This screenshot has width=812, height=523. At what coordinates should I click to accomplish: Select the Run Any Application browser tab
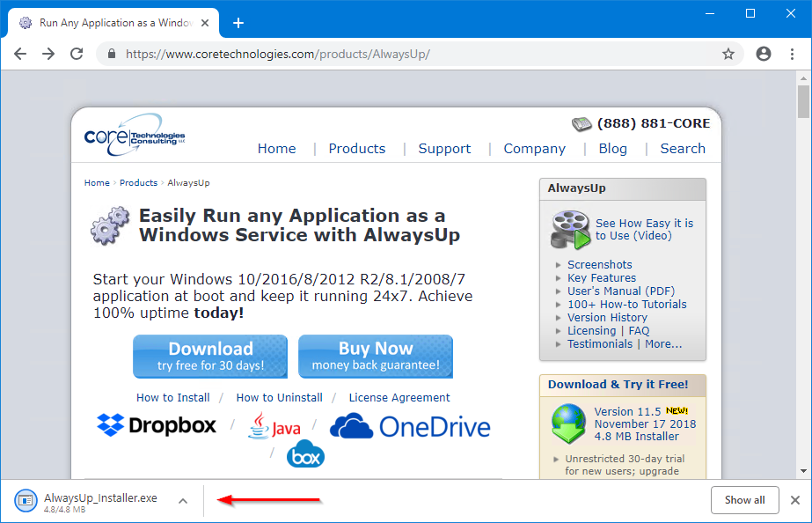click(x=114, y=23)
